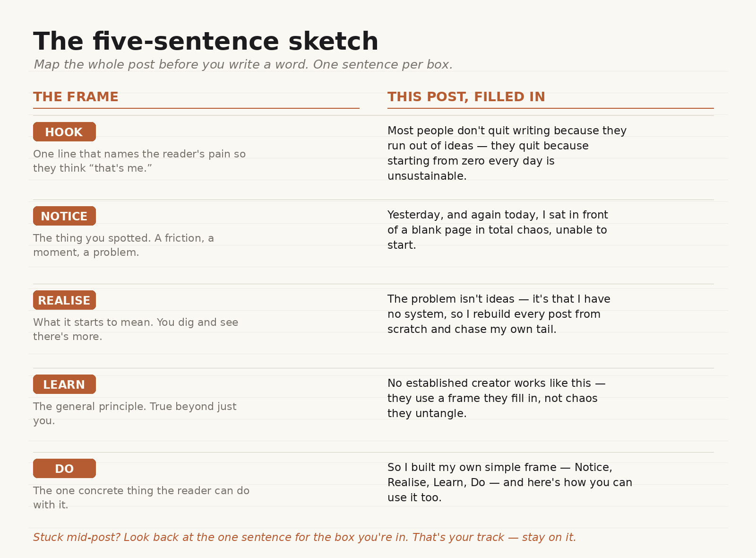
Task: Select the 'THIS POST, FILLED IN' heading
Action: coord(466,97)
